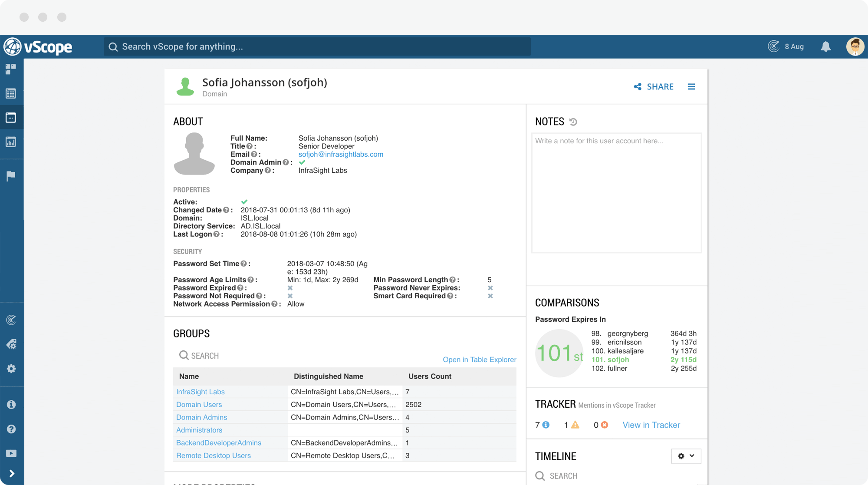
Task: Select the flag/bookmark icon in sidebar
Action: pos(11,175)
